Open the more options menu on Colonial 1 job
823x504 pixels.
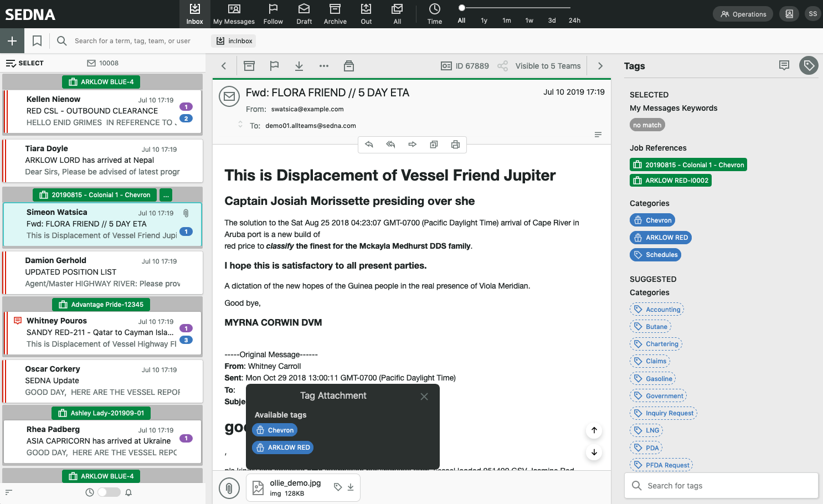[165, 194]
